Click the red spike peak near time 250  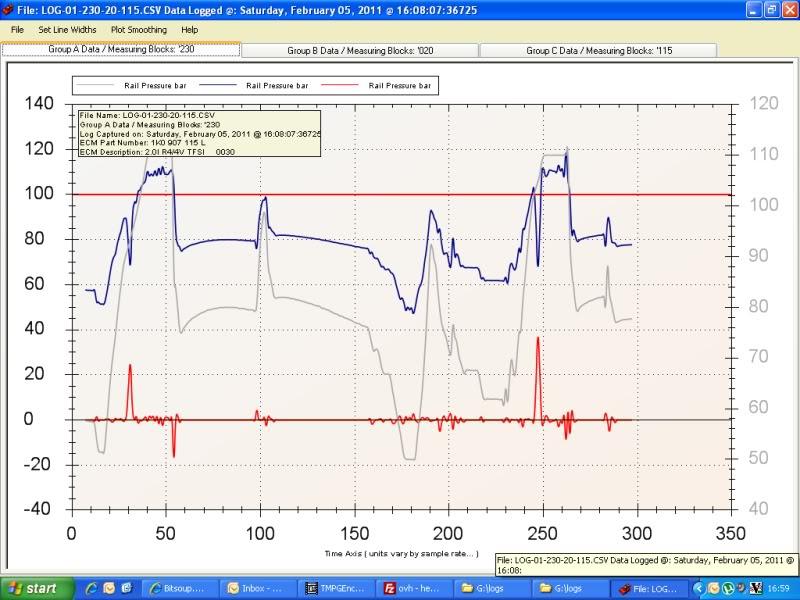point(538,338)
